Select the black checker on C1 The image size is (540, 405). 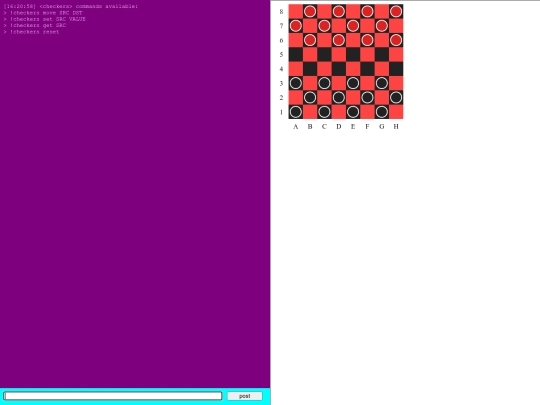[324, 112]
